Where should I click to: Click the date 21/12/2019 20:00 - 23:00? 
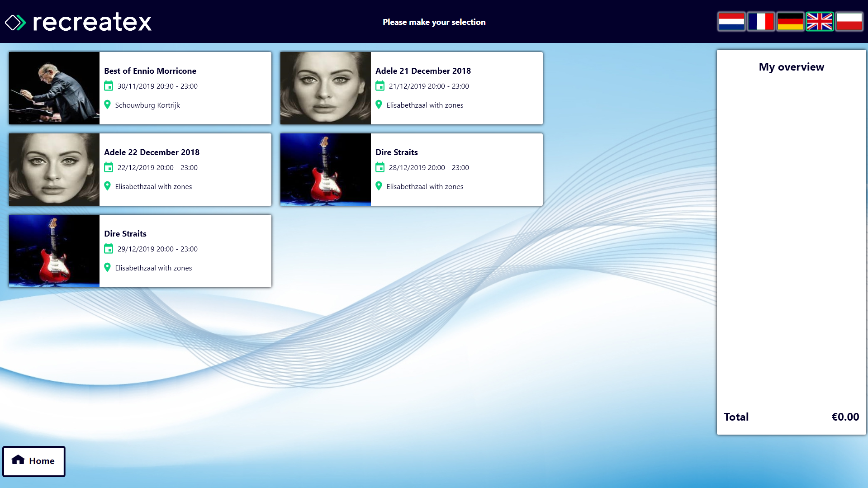pos(429,86)
